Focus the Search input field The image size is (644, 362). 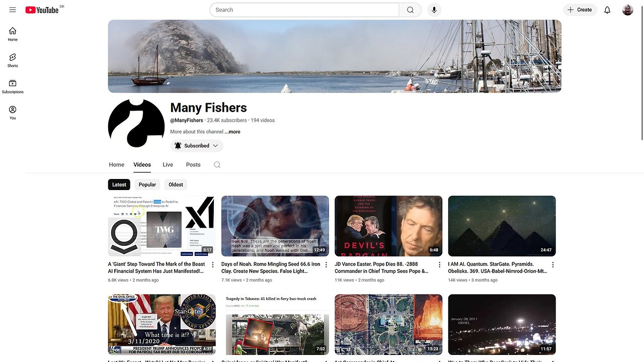pyautogui.click(x=304, y=10)
